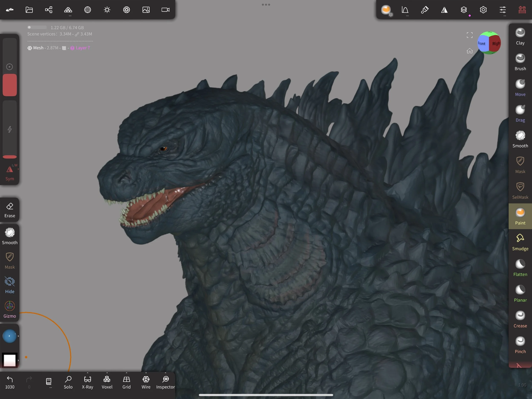
Task: Expand the material sphere arrow
Action: 18,336
